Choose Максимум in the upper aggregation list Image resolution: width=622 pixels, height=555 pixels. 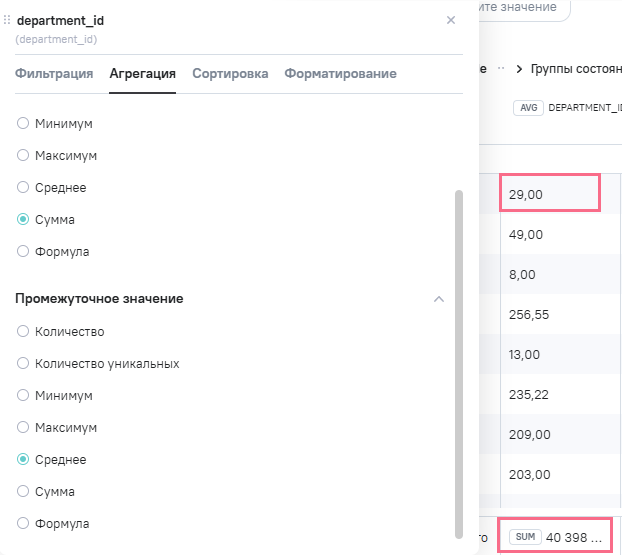23,156
